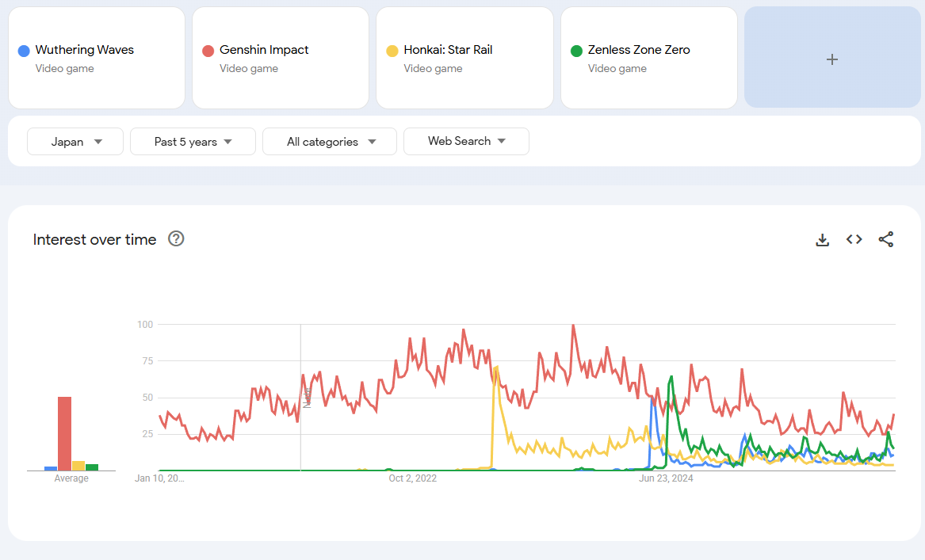This screenshot has width=925, height=560.
Task: Download the Interest over time CSV
Action: pyautogui.click(x=822, y=239)
